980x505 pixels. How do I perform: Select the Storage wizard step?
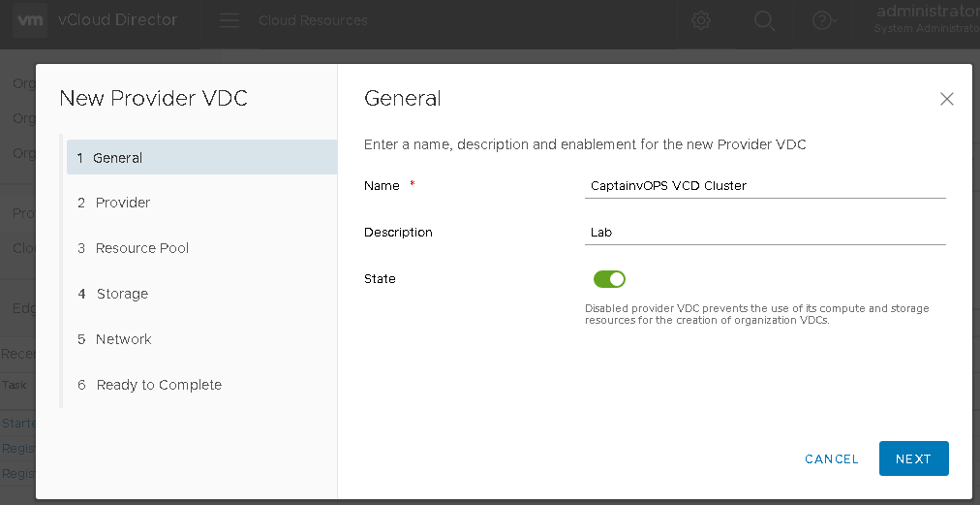tap(122, 294)
